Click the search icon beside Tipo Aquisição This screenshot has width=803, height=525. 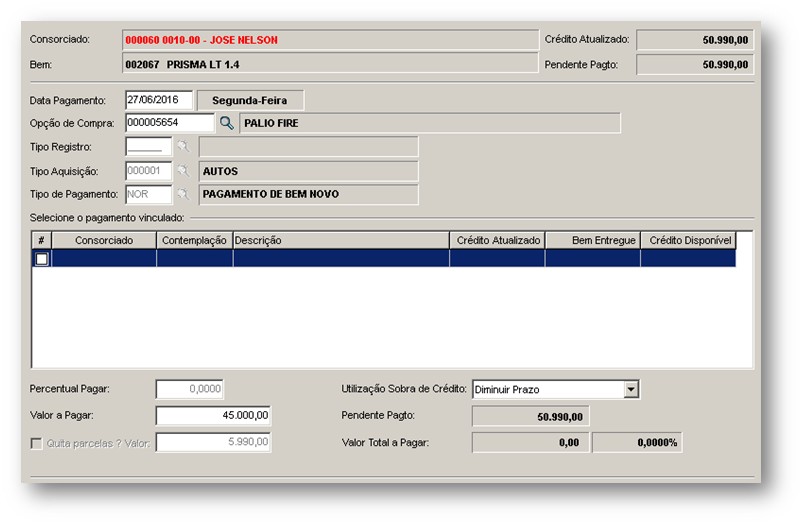tap(183, 171)
